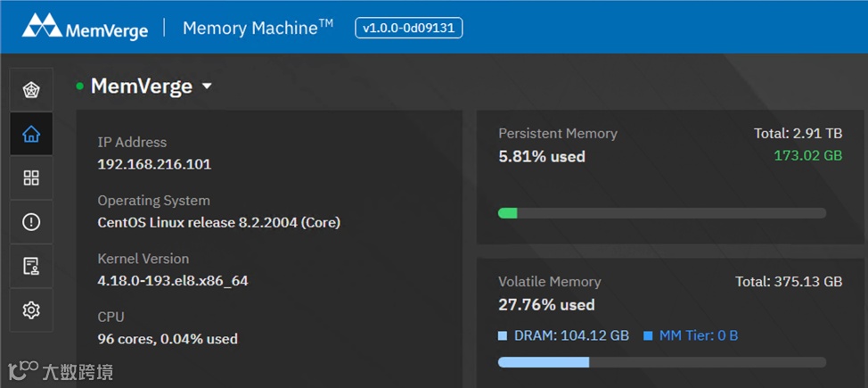Viewport: 868px width, 388px height.
Task: Open the alerts exclamation sidebar icon
Action: click(31, 222)
